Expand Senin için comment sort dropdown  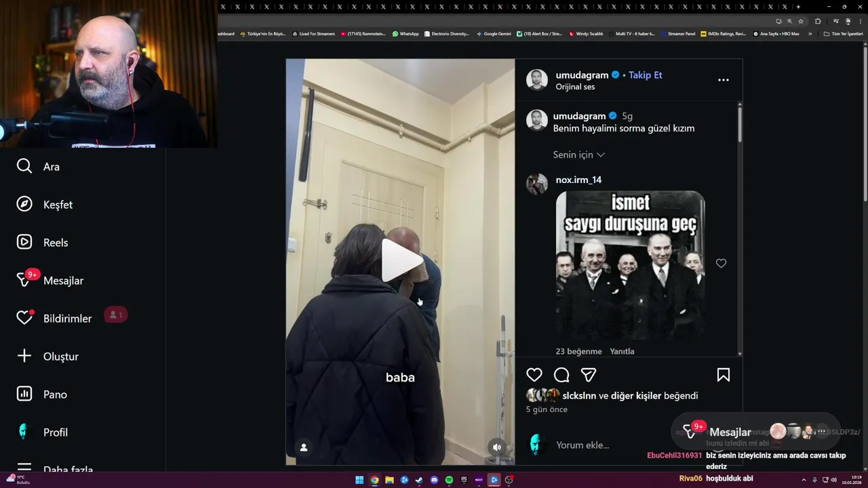point(578,155)
